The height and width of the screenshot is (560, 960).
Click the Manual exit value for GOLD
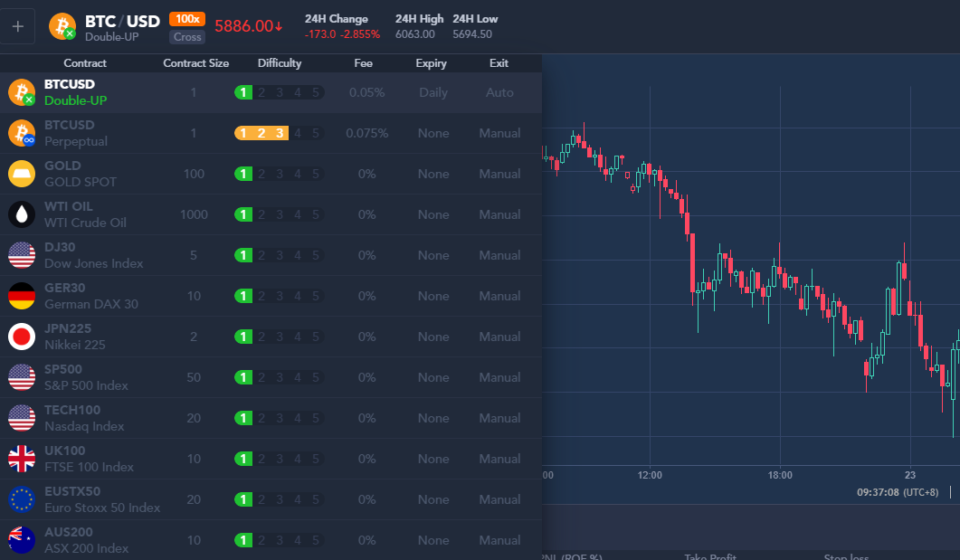pos(499,174)
